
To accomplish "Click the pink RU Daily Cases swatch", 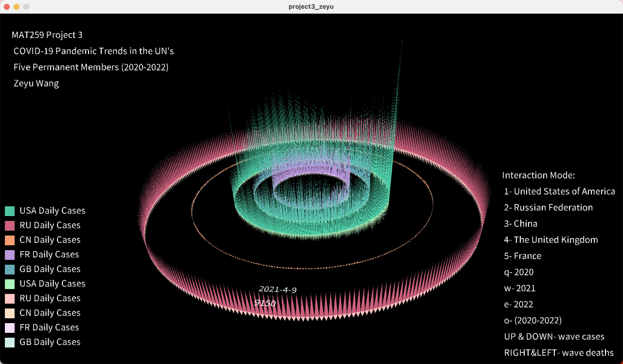I will coord(10,226).
